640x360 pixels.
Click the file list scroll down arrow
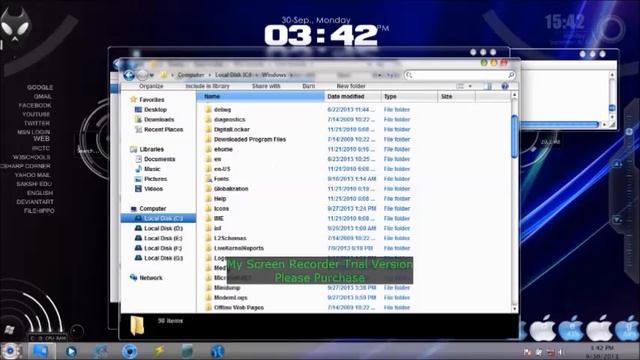[x=515, y=309]
